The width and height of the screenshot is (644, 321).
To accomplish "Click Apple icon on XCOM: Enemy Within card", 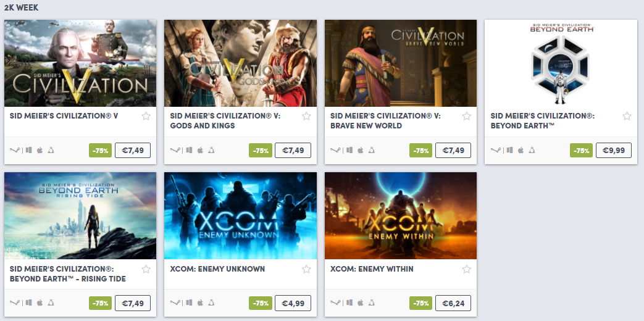I will 360,303.
